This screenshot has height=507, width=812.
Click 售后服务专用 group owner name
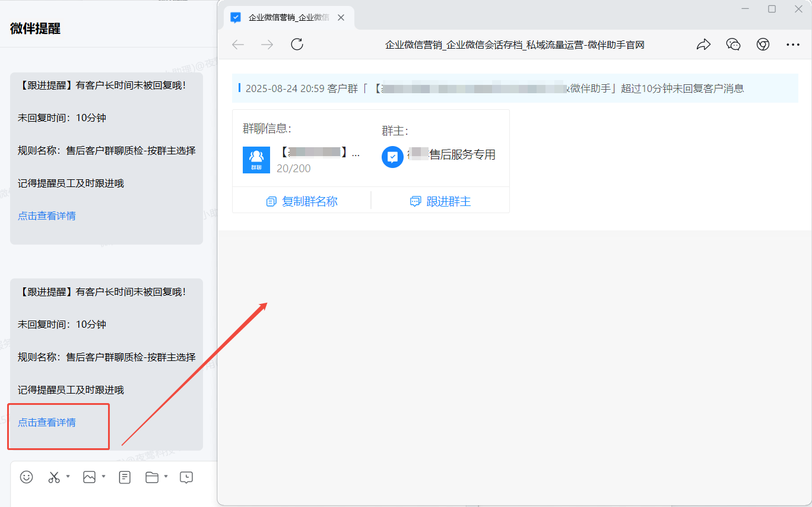[462, 155]
